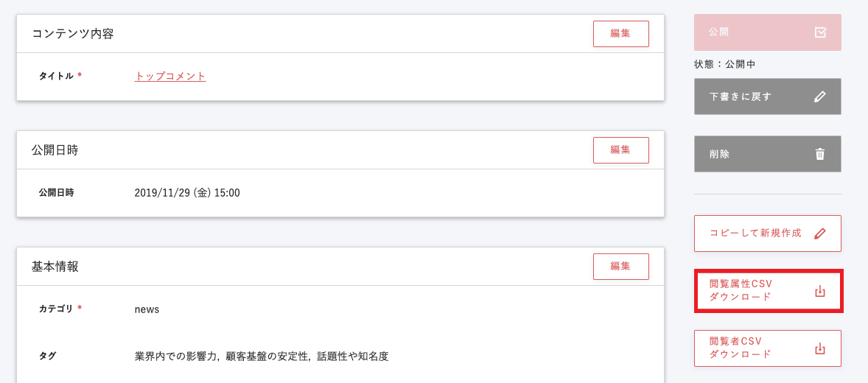Click the checkmark icon on the 公開 button

(820, 32)
